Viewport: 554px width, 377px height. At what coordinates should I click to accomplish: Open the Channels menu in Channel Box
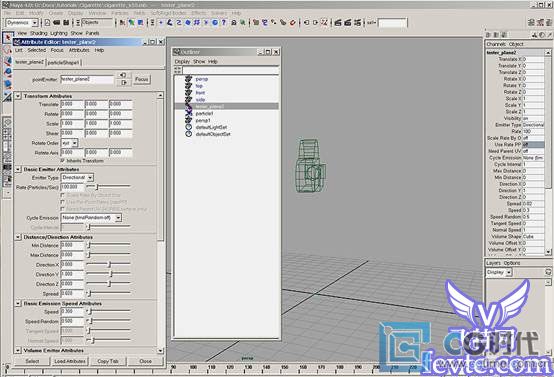pos(496,44)
